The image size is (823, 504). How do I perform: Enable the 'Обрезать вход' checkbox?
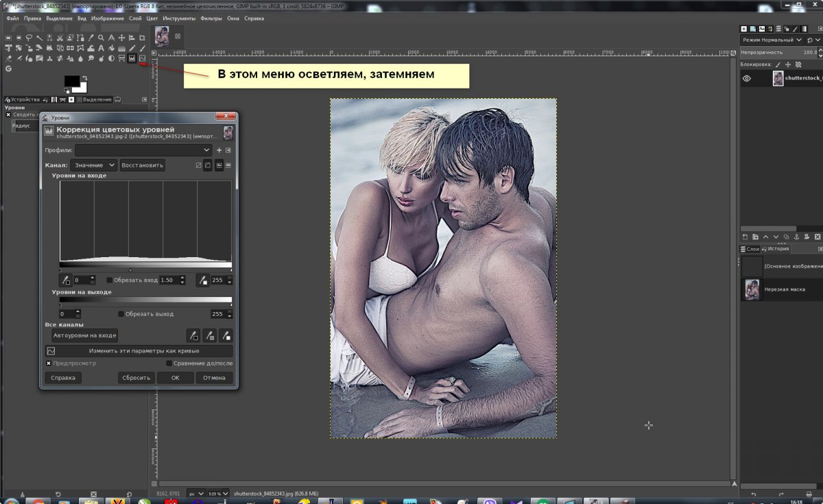click(x=110, y=280)
